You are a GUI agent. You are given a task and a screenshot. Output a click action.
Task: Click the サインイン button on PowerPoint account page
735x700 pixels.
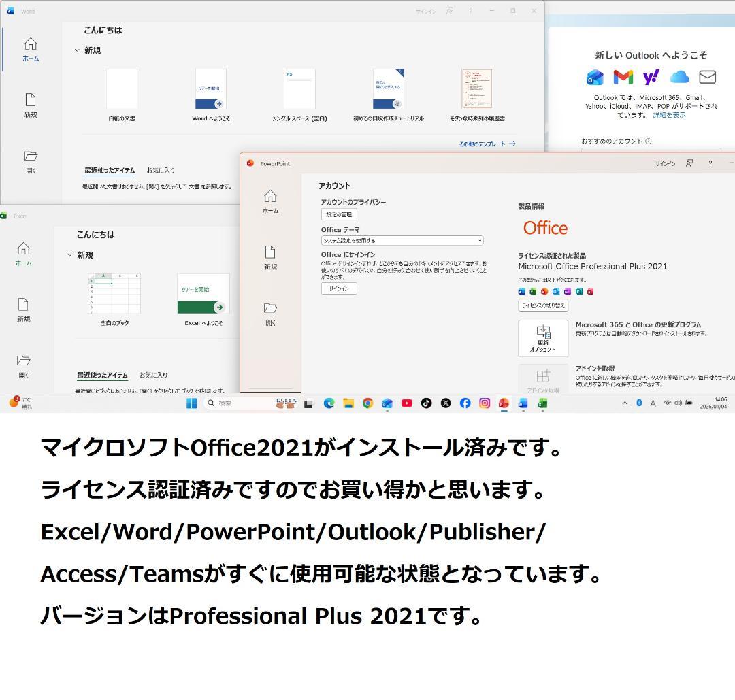coord(338,288)
